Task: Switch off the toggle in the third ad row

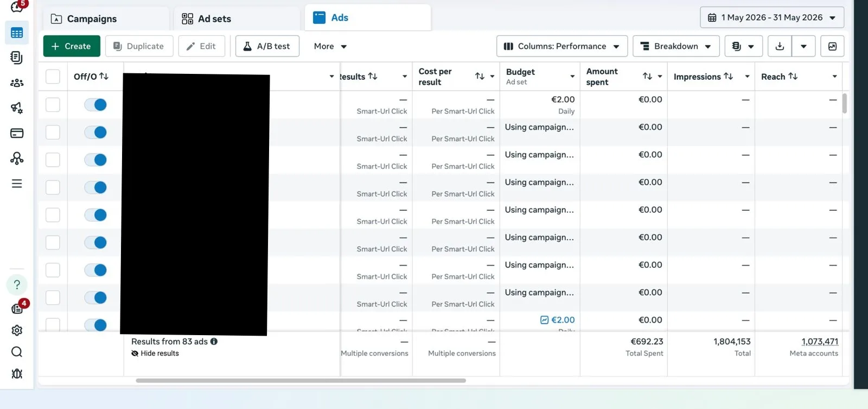Action: click(x=95, y=160)
